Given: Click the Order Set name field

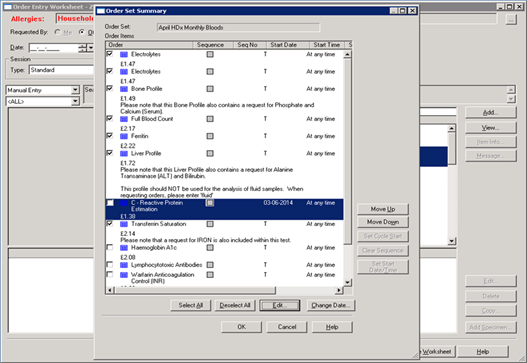Looking at the screenshot, I should click(238, 28).
